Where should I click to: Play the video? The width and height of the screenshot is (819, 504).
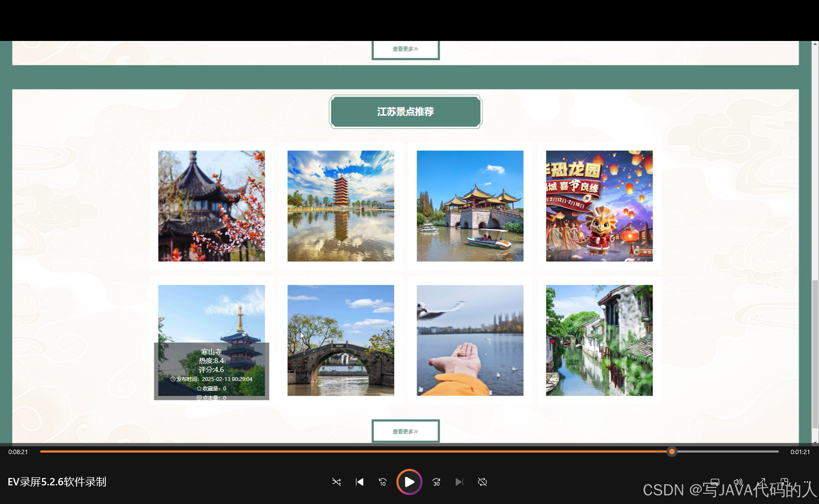(409, 482)
